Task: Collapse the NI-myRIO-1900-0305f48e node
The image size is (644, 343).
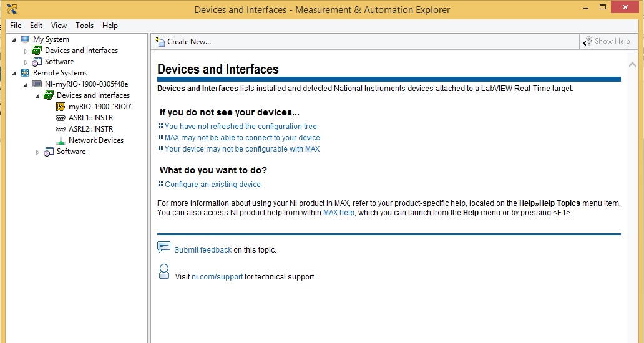Action: (26, 85)
